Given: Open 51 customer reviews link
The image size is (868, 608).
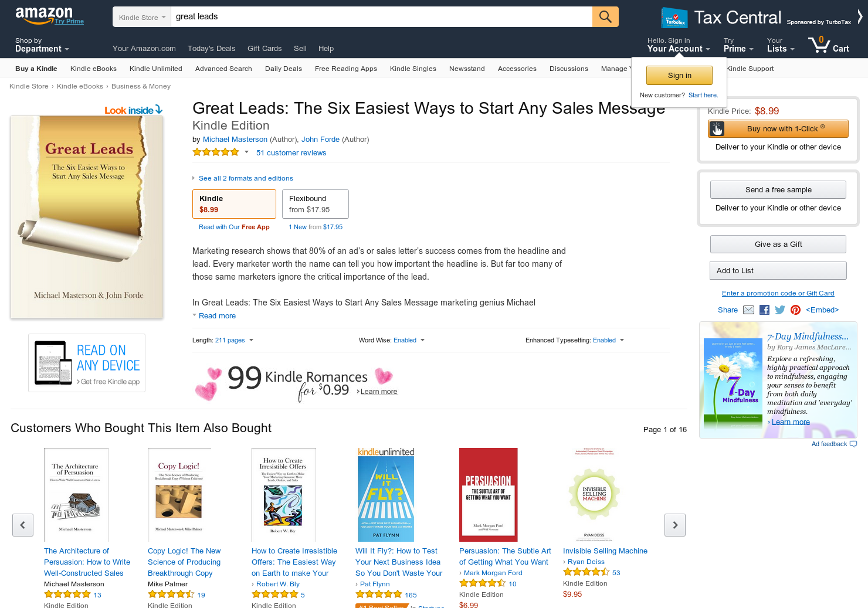Looking at the screenshot, I should pos(291,153).
